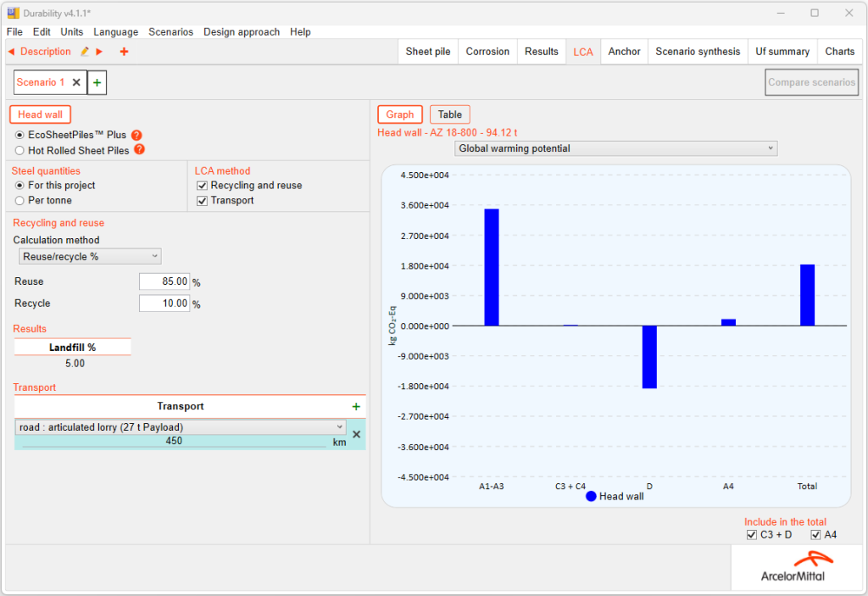868x596 pixels.
Task: Edit description with the pencil icon
Action: click(85, 52)
